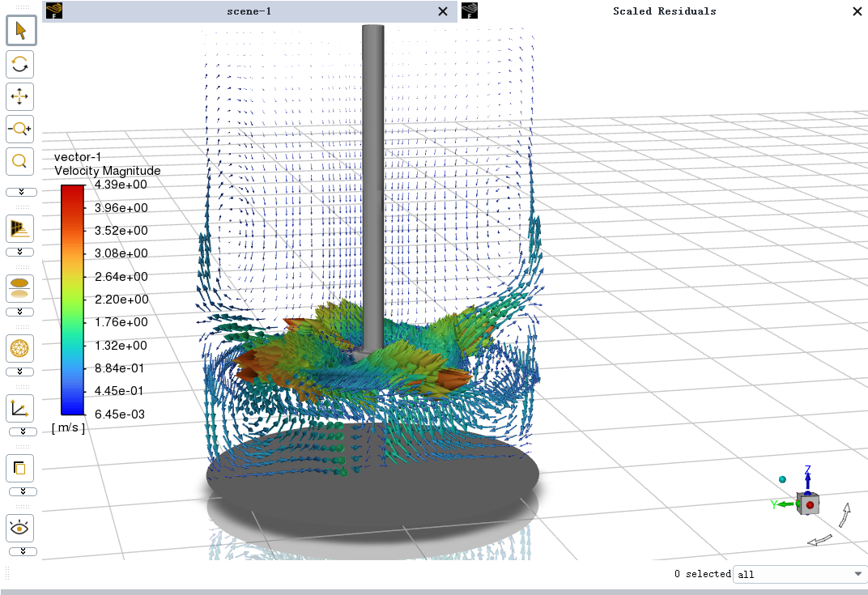868x595 pixels.
Task: Open the axes orientation tool
Action: (20, 409)
